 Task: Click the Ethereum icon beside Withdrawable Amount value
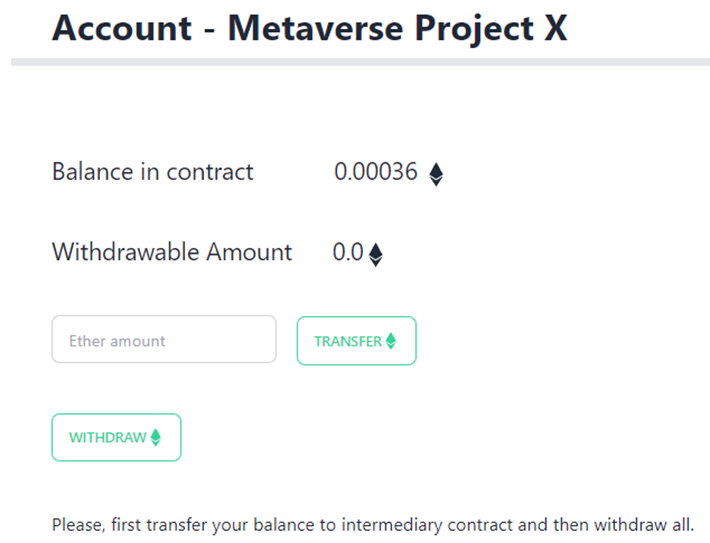pyautogui.click(x=376, y=254)
